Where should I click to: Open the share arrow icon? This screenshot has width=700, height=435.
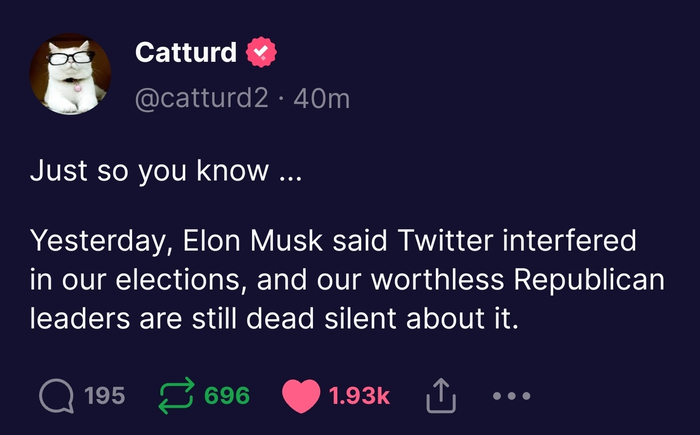click(x=440, y=396)
